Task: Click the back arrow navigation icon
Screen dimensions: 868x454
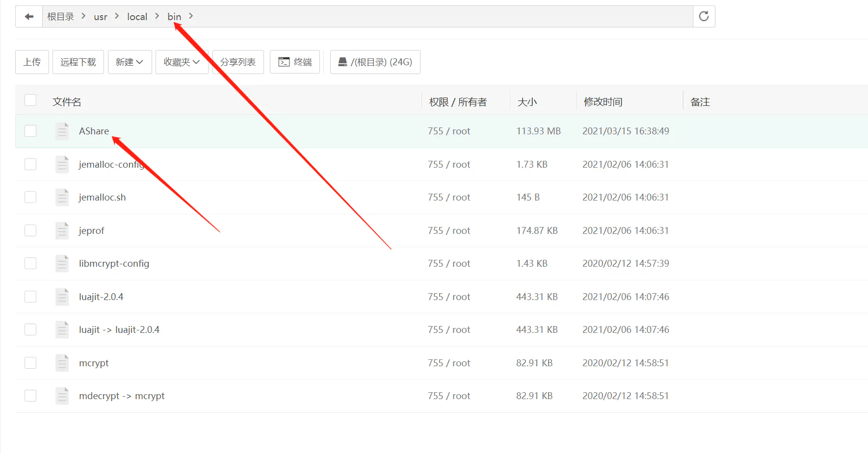Action: click(29, 17)
